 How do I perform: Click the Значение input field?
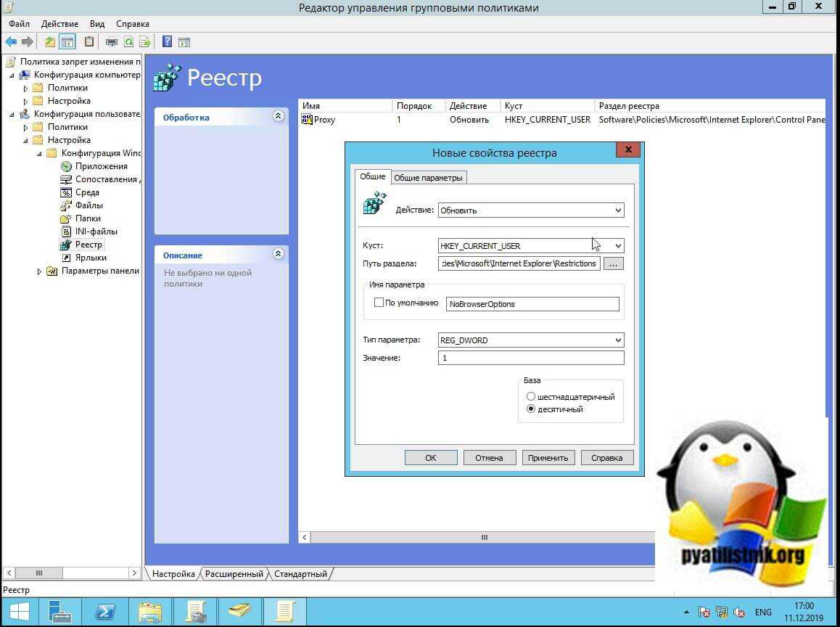click(x=530, y=358)
